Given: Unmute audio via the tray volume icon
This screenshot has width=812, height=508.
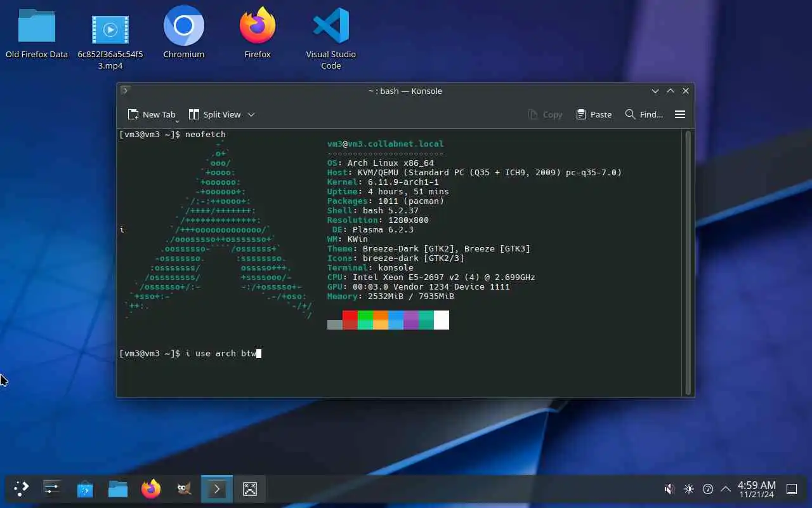Looking at the screenshot, I should 669,489.
